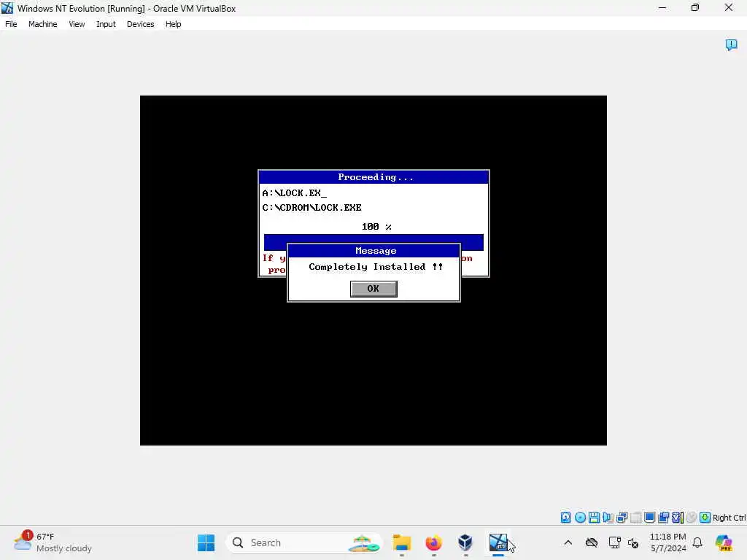The width and height of the screenshot is (747, 560).
Task: Open File Explorer from the taskbar
Action: 402,542
